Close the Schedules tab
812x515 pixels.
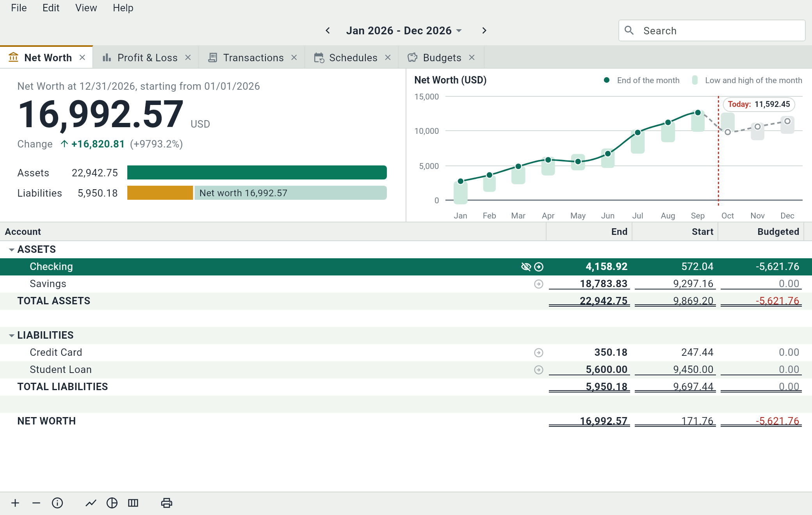pos(388,57)
